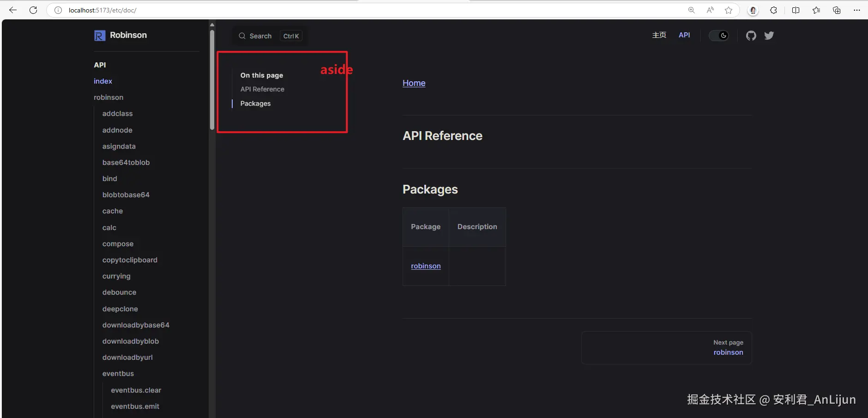Go to Next page robinson
The image size is (868, 418).
tap(667, 348)
